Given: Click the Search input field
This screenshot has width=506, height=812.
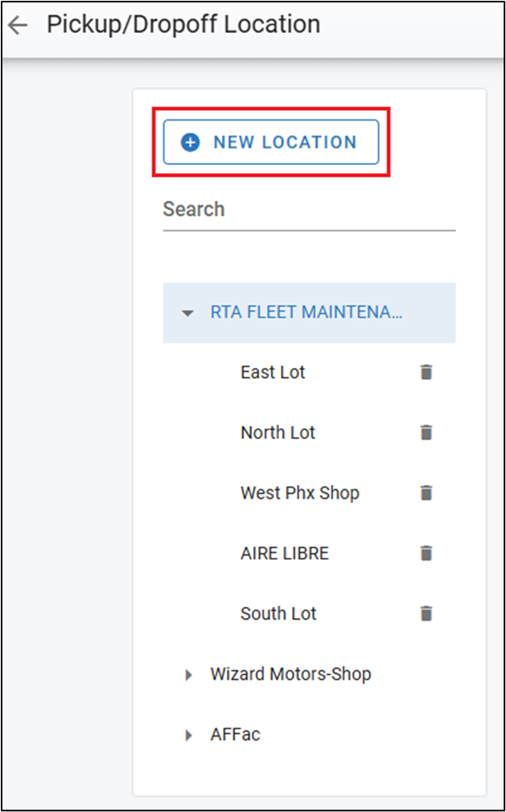Looking at the screenshot, I should tap(309, 210).
